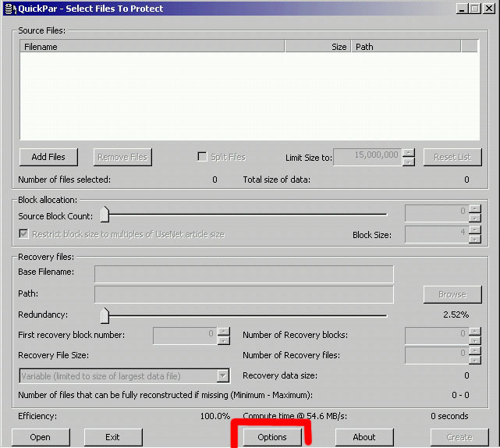
Task: Click the Base Filename input field
Action: [x=244, y=274]
